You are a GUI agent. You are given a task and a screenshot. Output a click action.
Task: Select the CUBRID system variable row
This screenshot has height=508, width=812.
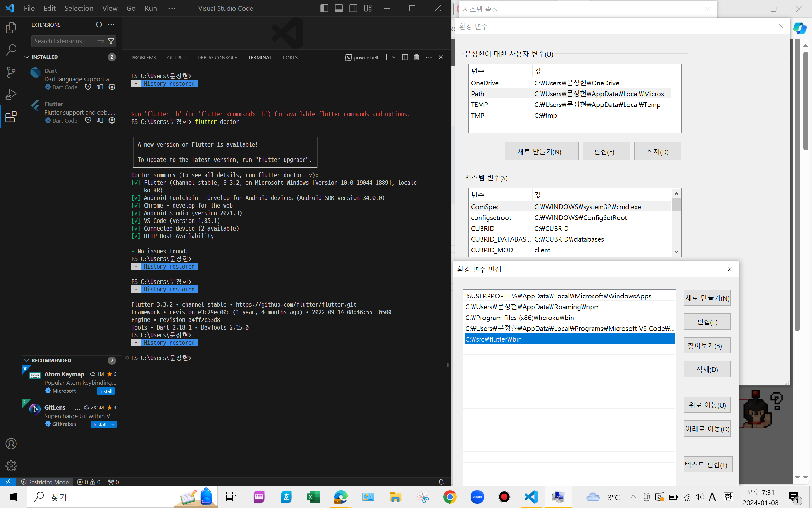pyautogui.click(x=570, y=229)
